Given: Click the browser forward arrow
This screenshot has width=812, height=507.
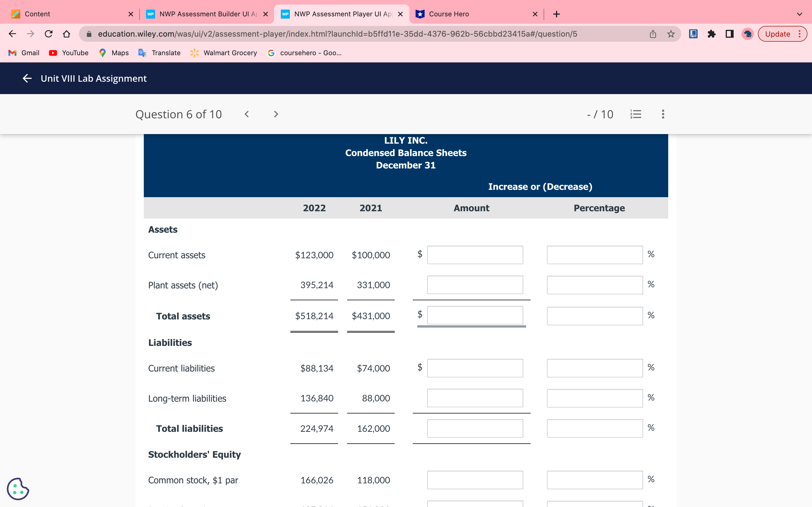Looking at the screenshot, I should (30, 34).
